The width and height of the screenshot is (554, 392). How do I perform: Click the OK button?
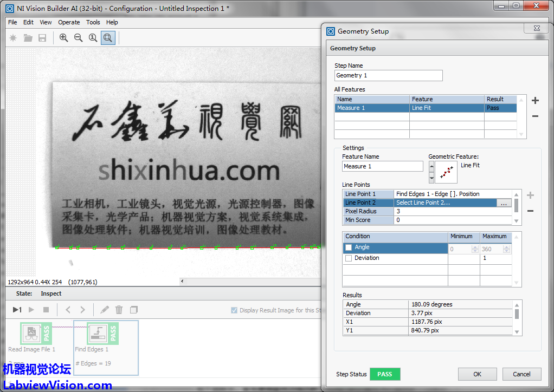tap(477, 374)
